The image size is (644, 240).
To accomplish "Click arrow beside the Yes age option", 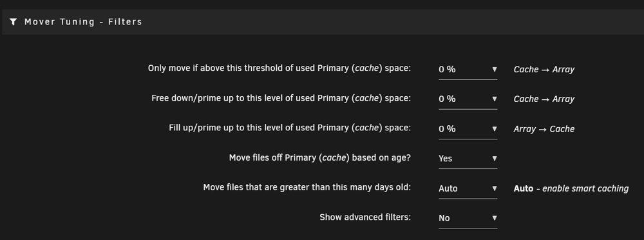I will (495, 159).
